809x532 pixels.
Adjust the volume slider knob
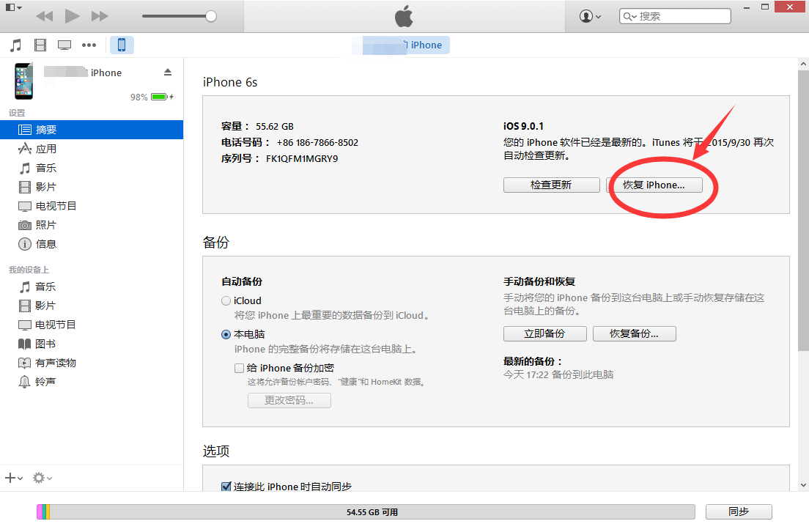coord(211,16)
